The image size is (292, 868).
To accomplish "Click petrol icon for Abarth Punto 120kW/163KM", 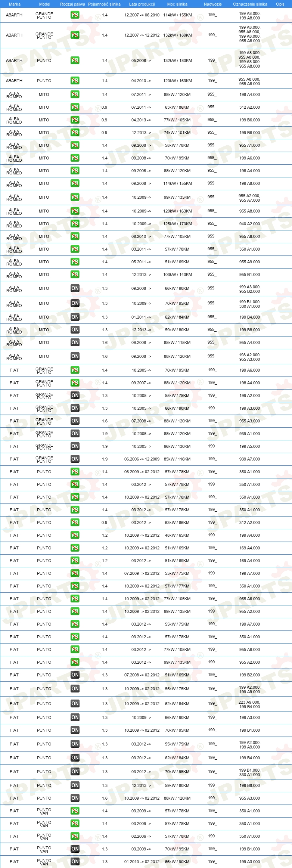I will [75, 81].
